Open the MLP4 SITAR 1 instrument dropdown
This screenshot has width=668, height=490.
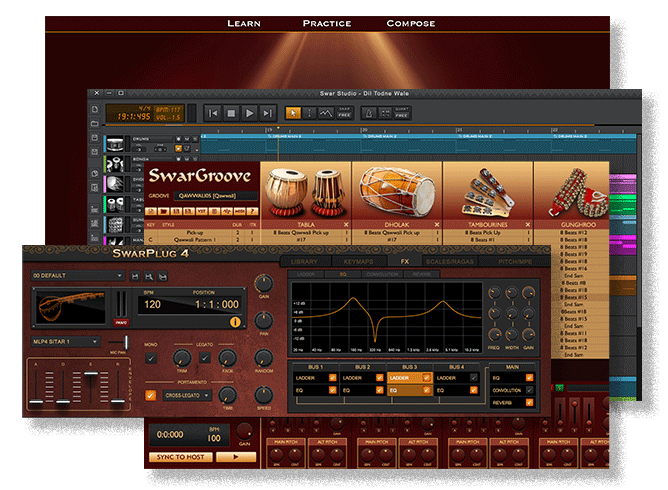(x=66, y=342)
